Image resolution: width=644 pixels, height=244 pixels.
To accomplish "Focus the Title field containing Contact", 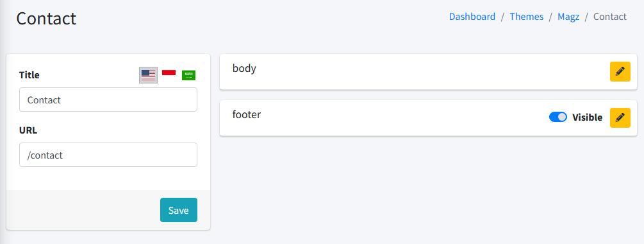I will point(108,100).
